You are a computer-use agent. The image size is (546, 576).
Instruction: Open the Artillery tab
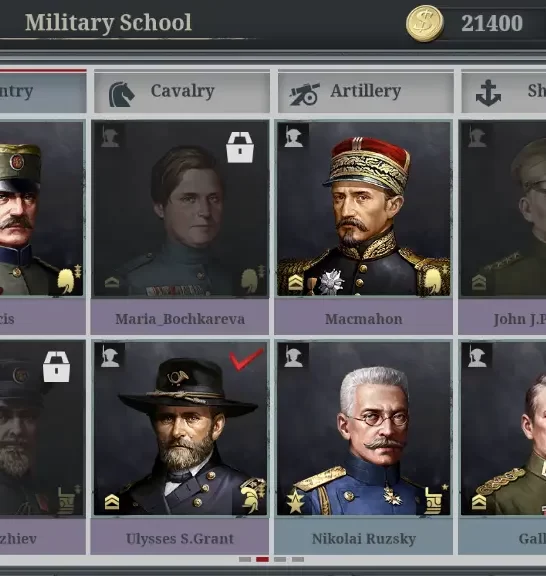[x=366, y=93]
